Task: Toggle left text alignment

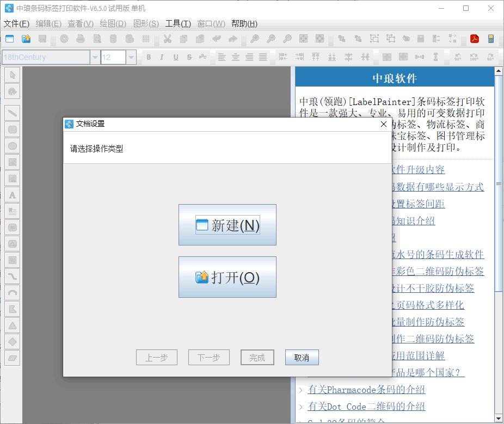Action: 222,57
